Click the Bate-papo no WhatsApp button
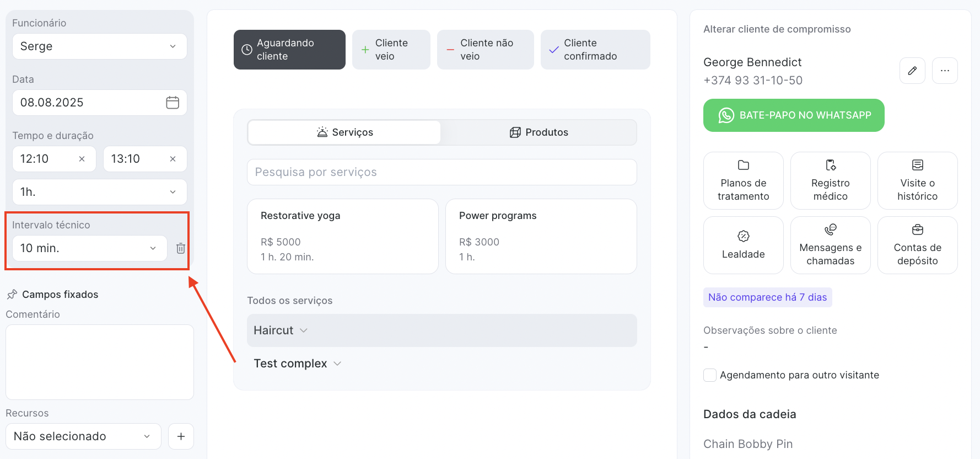Screen dimensions: 980x459 coord(793,115)
